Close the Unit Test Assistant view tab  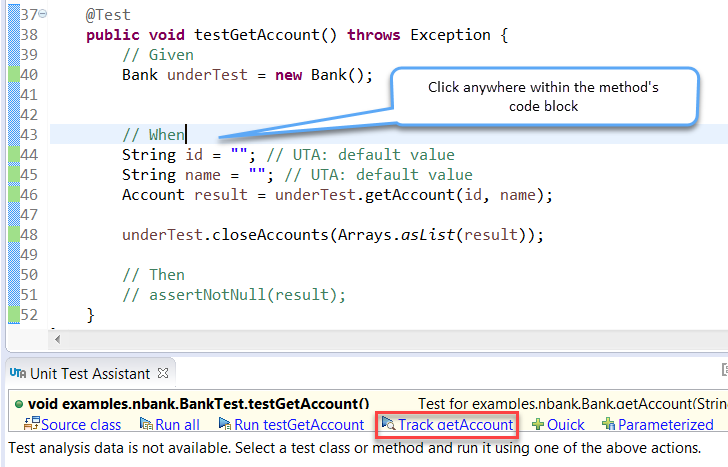163,373
